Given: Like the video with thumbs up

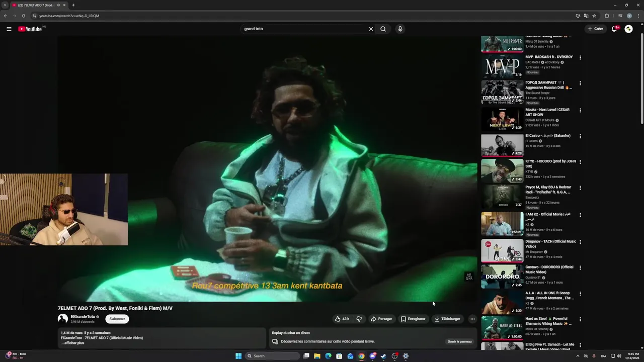Looking at the screenshot, I should [342, 319].
